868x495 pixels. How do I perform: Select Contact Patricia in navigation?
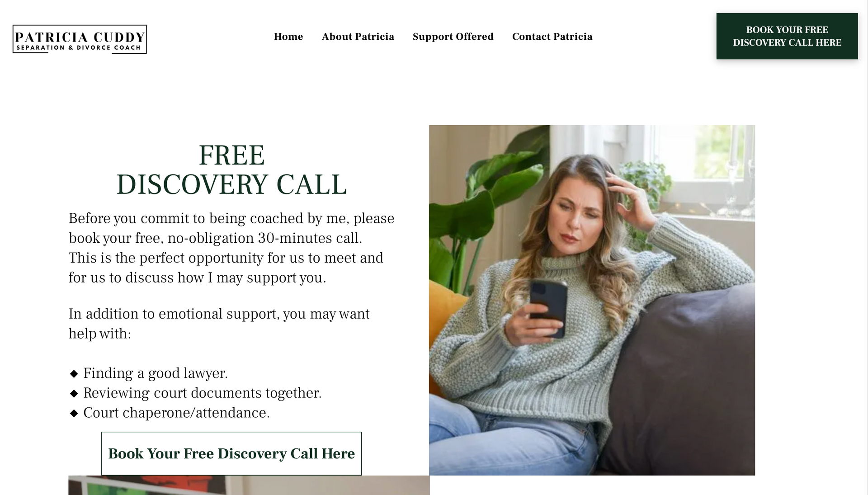tap(552, 37)
